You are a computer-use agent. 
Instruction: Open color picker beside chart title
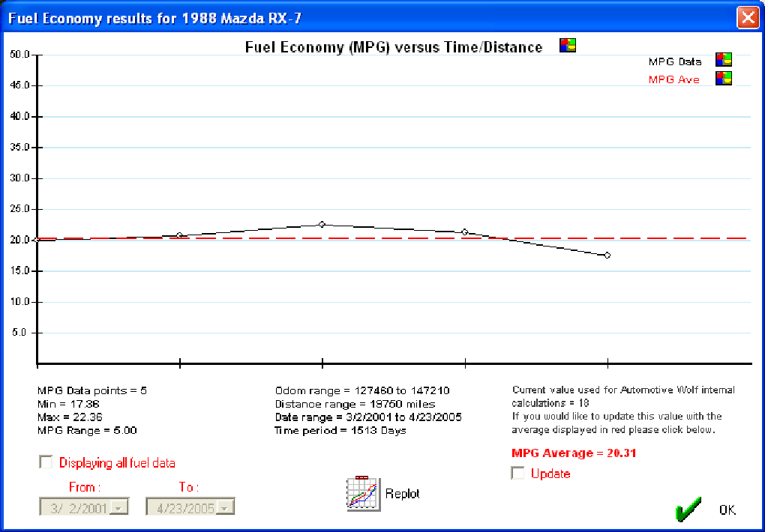(x=568, y=46)
